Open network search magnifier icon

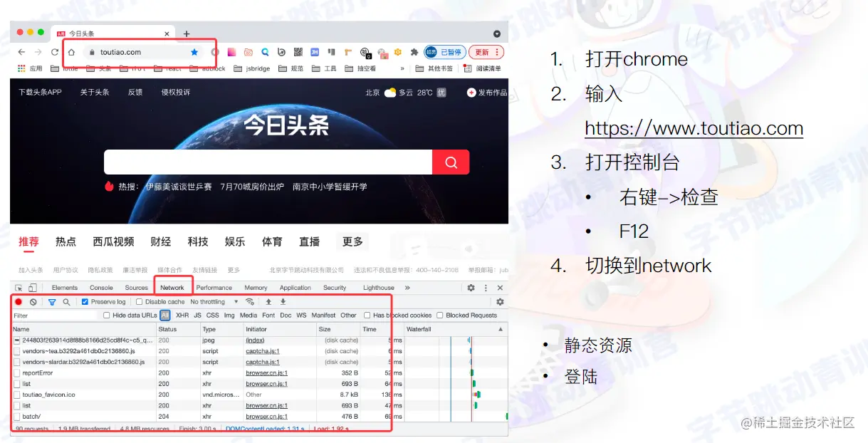pos(66,302)
